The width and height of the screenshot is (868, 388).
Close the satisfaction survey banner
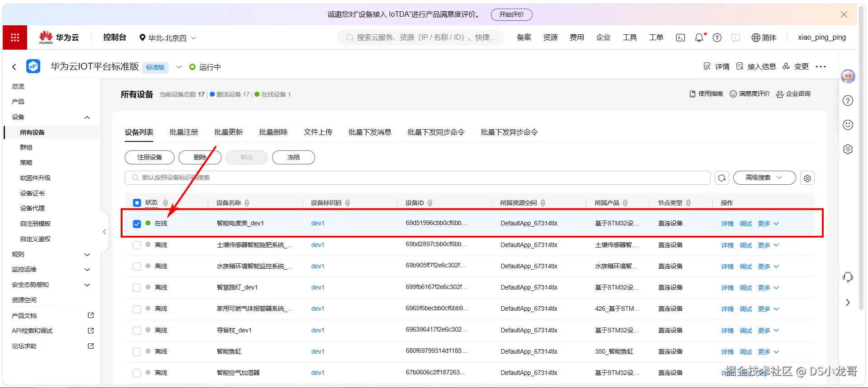click(x=844, y=14)
